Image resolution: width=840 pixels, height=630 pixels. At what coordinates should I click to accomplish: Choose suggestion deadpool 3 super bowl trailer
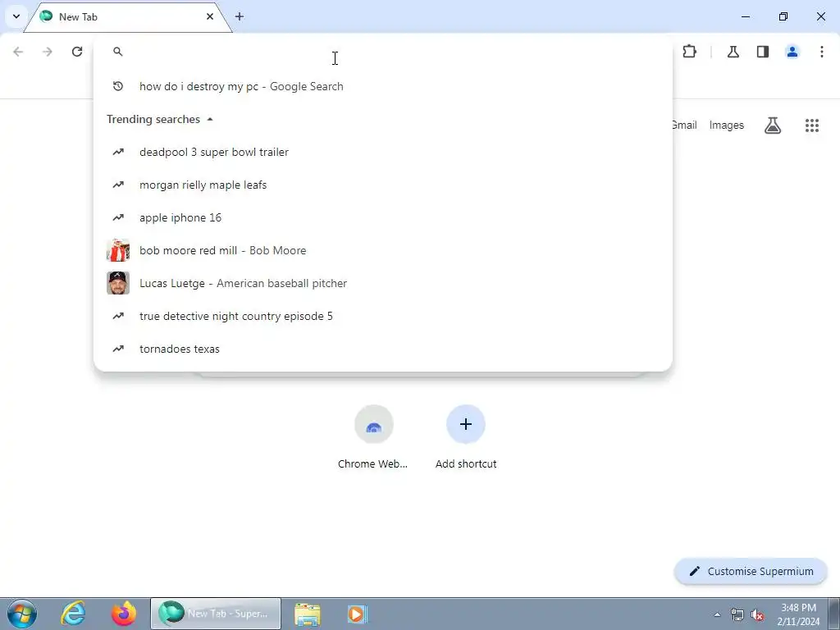tap(382, 152)
